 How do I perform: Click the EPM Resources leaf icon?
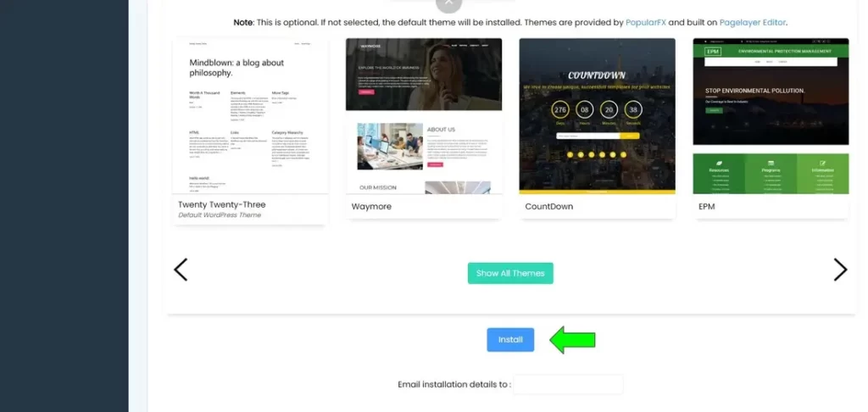pyautogui.click(x=719, y=163)
